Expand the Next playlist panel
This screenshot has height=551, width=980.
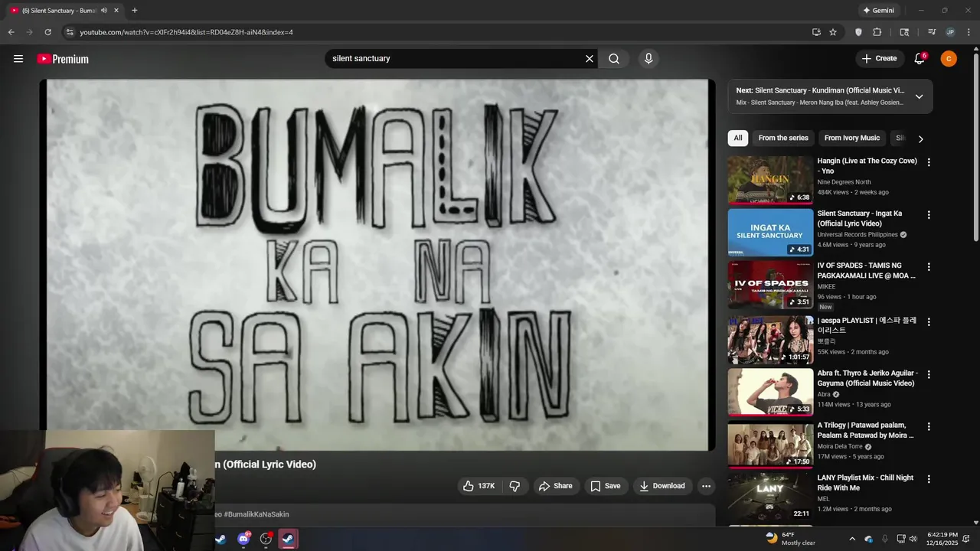coord(919,96)
